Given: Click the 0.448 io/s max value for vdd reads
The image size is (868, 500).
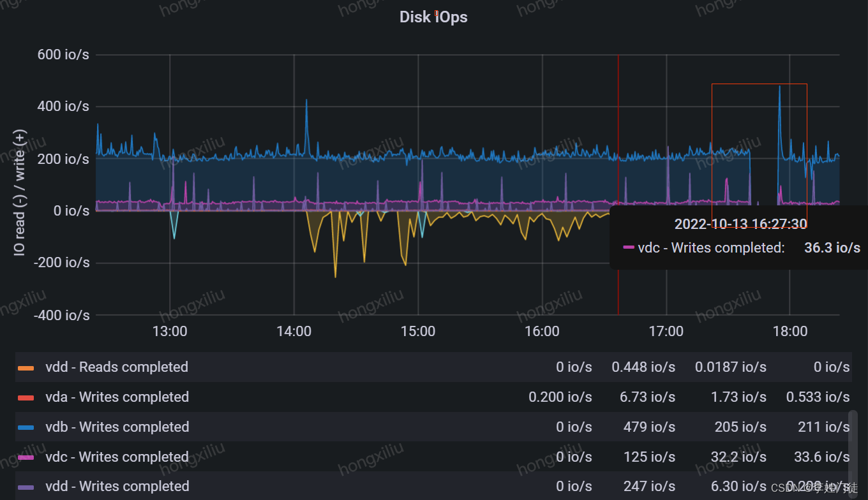Looking at the screenshot, I should point(643,367).
